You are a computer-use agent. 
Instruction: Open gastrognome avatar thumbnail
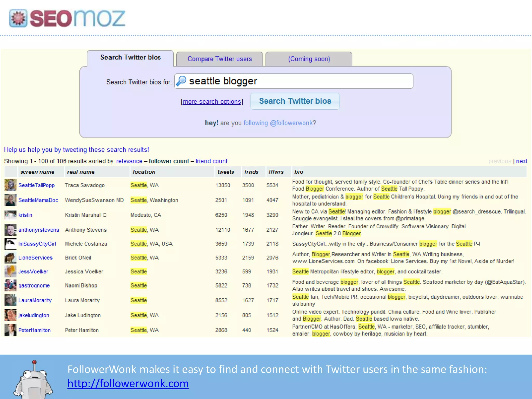[10, 285]
